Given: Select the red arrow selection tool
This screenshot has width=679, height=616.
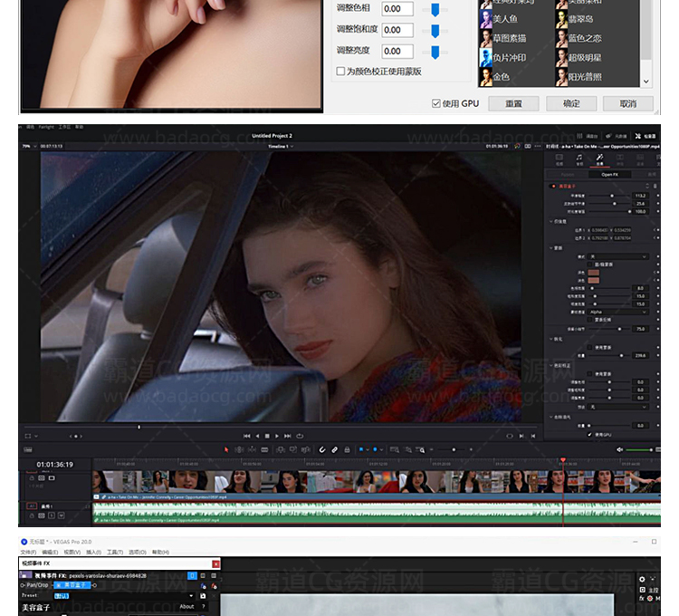Looking at the screenshot, I should 226,449.
